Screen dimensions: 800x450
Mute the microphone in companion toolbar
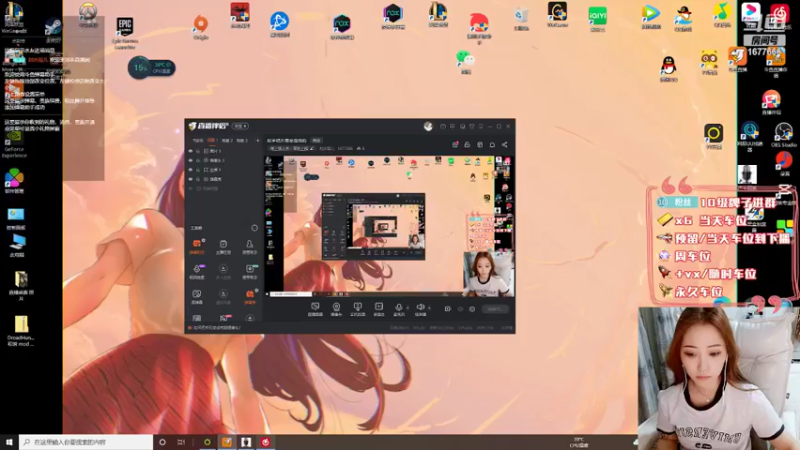click(x=398, y=307)
